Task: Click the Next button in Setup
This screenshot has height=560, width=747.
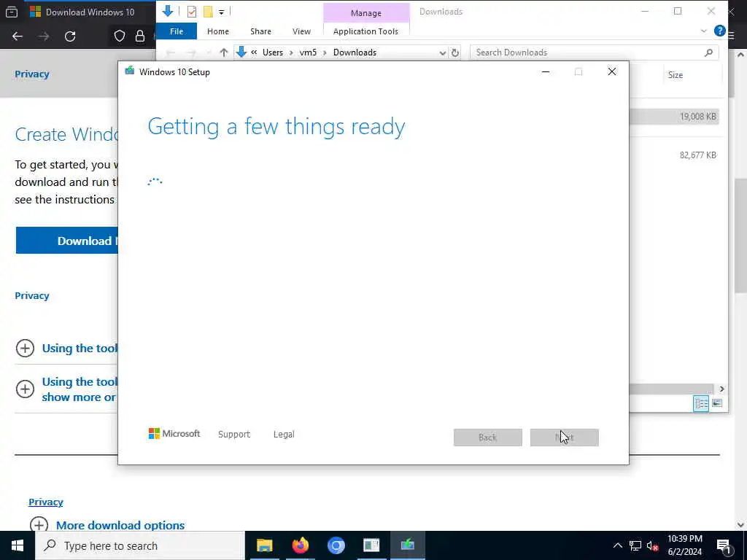Action: click(x=564, y=437)
